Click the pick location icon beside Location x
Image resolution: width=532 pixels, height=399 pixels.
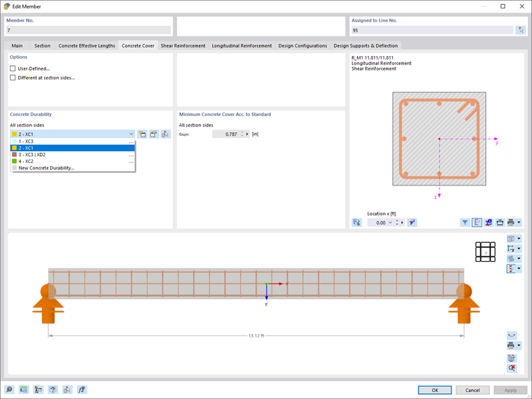pos(412,223)
